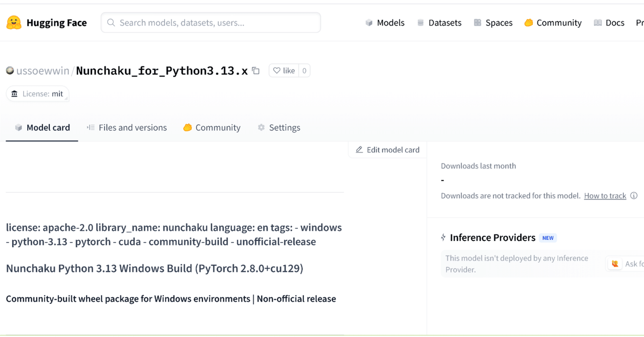Switch to the Model card tab
The image size is (644, 337).
tap(42, 127)
